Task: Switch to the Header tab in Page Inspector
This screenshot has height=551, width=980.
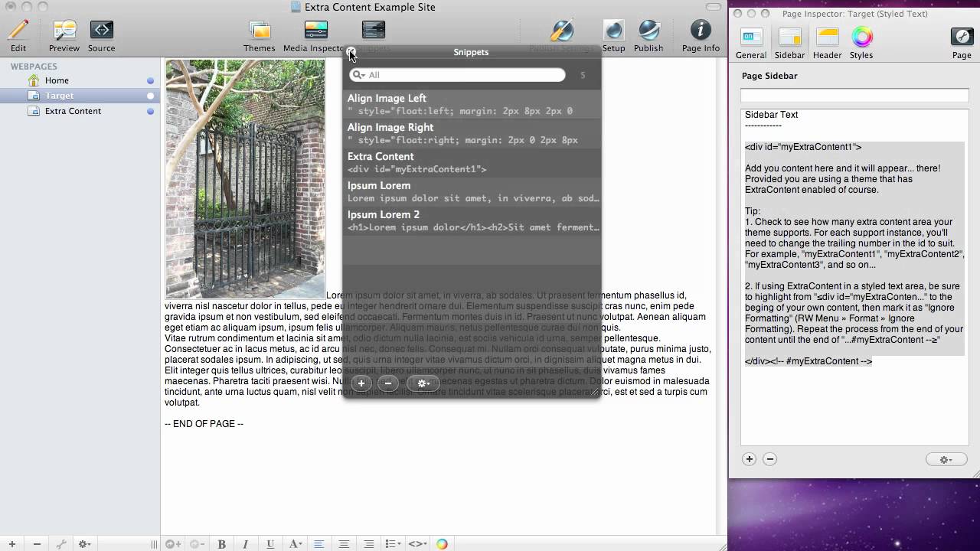Action: click(828, 43)
